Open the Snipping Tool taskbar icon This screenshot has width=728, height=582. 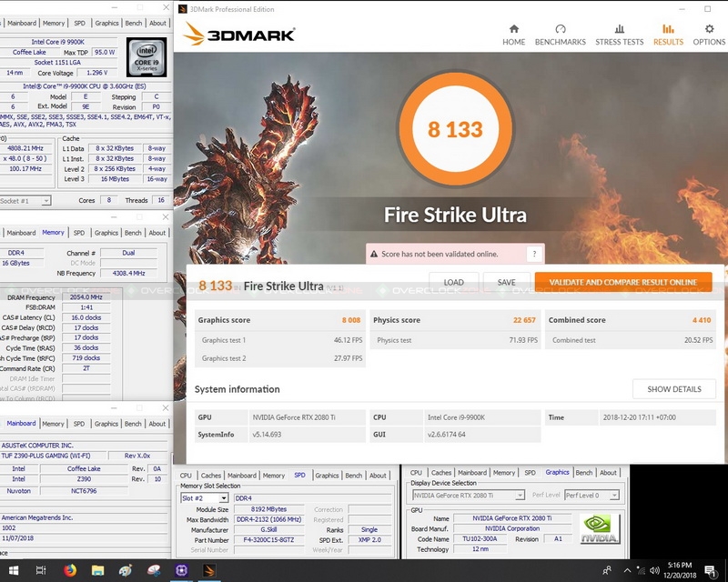(153, 570)
